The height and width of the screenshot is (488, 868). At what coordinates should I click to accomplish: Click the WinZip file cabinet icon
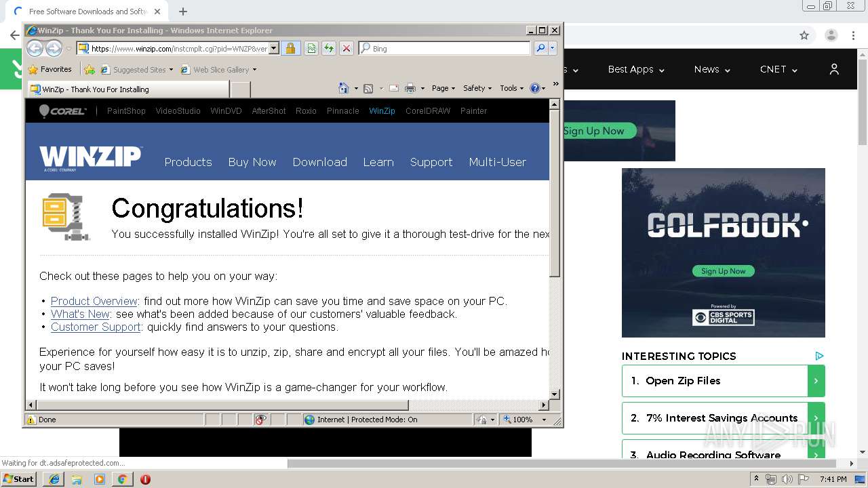[66, 216]
